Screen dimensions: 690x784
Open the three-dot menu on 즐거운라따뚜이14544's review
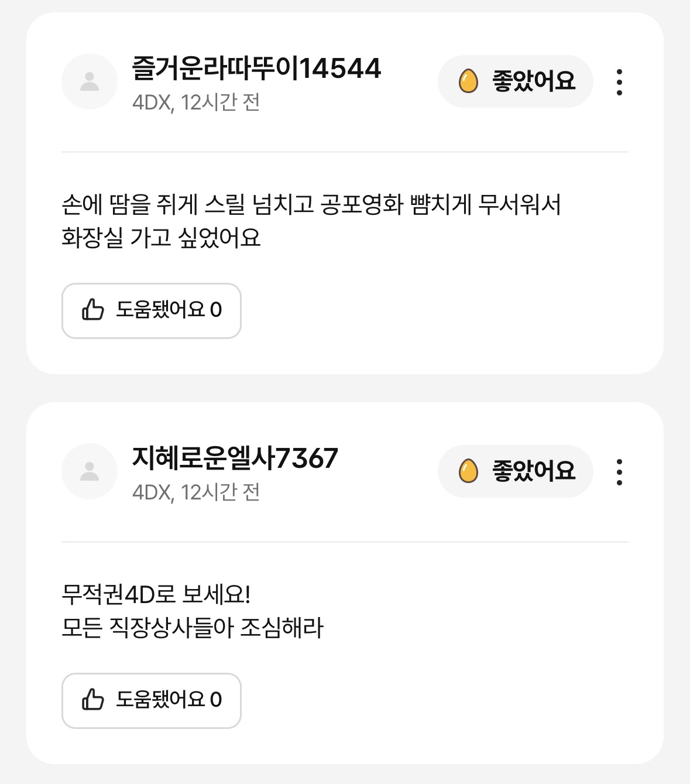(x=619, y=82)
